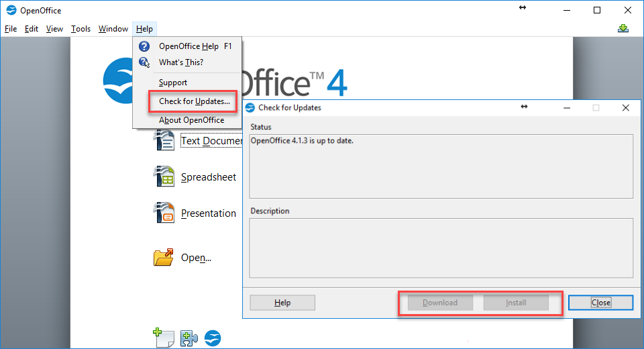Click the Text Document icon
The width and height of the screenshot is (644, 349).
click(164, 140)
